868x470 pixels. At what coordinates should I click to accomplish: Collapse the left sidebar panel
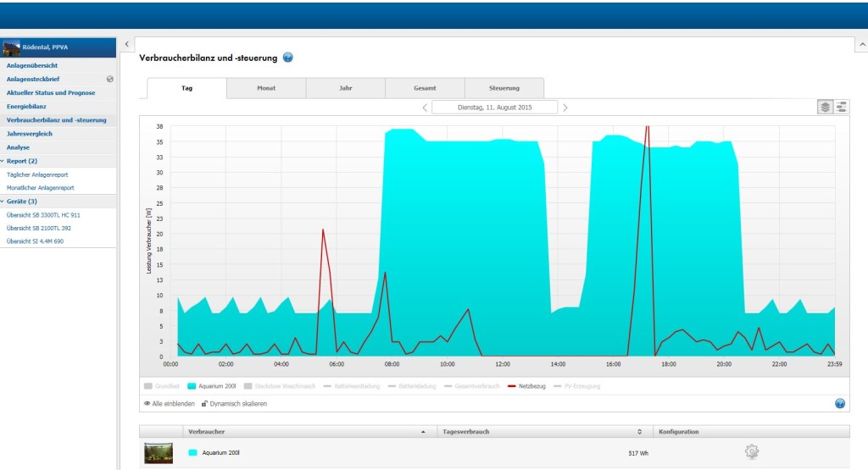tap(126, 43)
